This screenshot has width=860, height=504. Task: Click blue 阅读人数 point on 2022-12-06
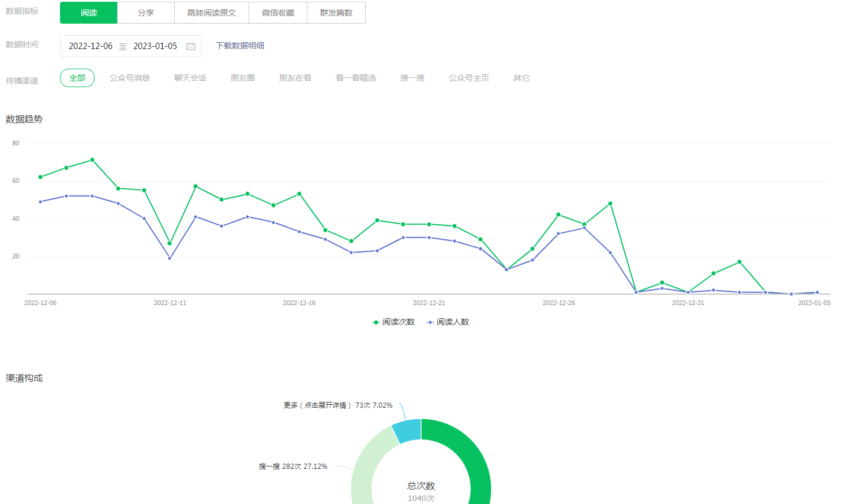(40, 202)
